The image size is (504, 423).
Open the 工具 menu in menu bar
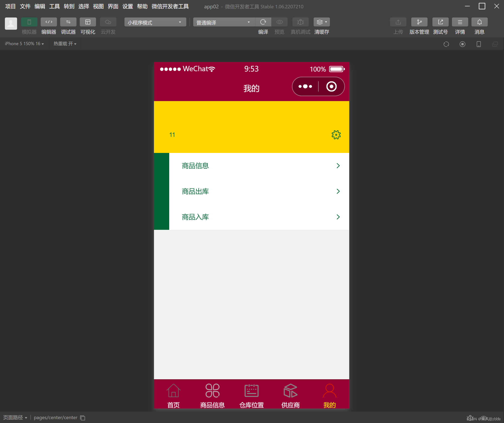pyautogui.click(x=54, y=6)
